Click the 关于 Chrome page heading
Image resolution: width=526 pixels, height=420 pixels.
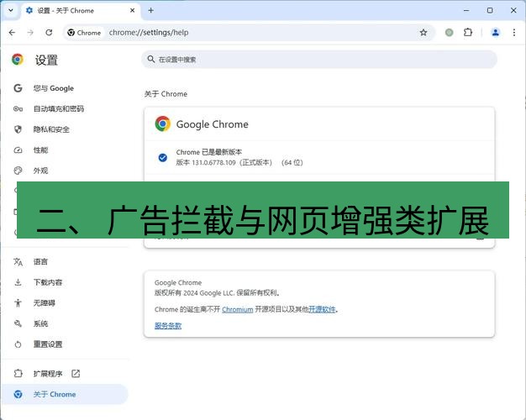click(166, 94)
